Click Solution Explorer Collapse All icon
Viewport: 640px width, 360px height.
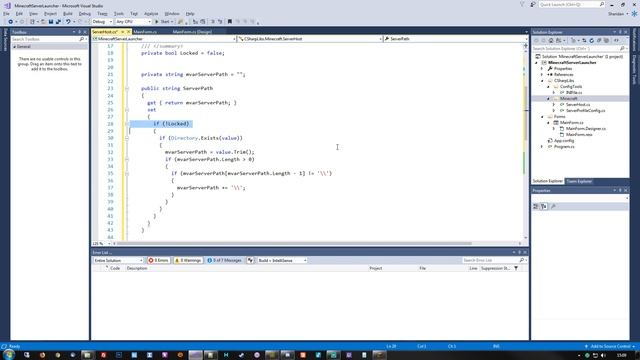point(599,41)
